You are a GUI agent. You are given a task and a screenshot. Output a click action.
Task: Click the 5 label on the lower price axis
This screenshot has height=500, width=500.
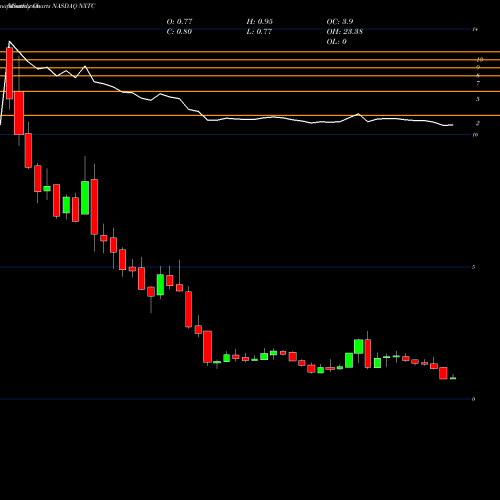(473, 267)
